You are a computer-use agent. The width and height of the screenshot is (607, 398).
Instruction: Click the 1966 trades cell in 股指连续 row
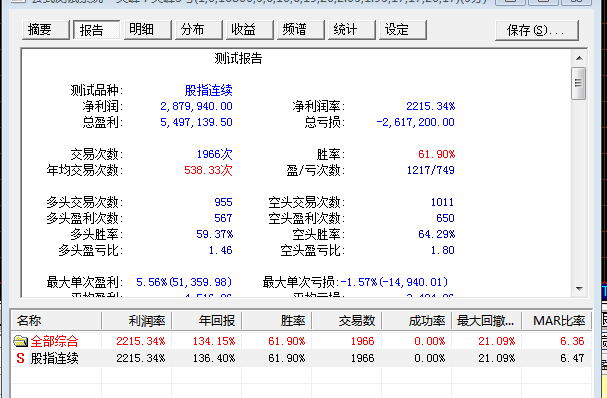[x=362, y=359]
